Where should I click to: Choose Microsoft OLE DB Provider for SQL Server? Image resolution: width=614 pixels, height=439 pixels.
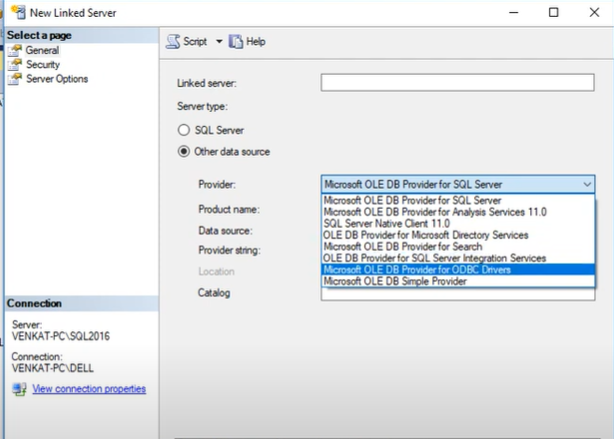pos(458,201)
